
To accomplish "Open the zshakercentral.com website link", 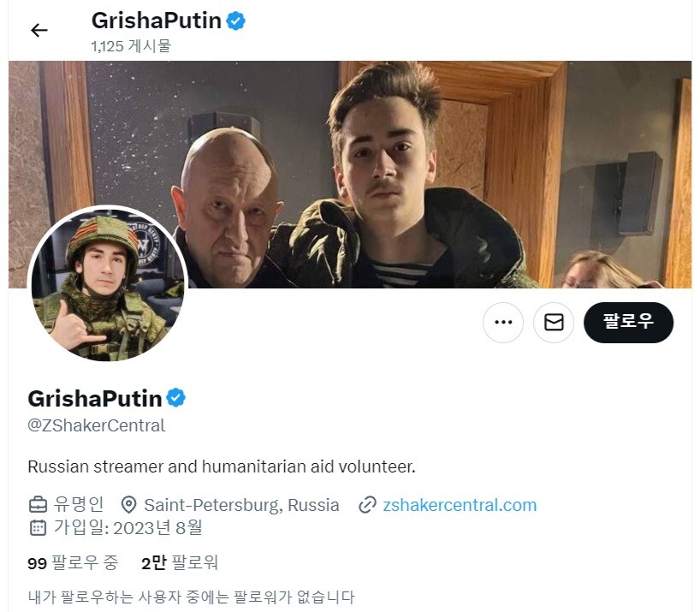I will pos(460,505).
